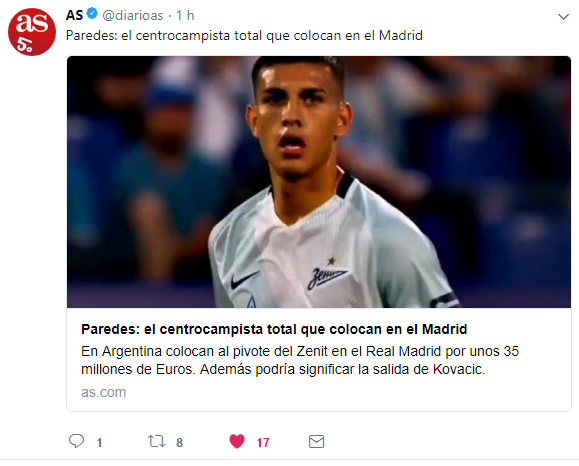Click the Nike logo in the photo
The width and height of the screenshot is (579, 466).
pyautogui.click(x=244, y=280)
